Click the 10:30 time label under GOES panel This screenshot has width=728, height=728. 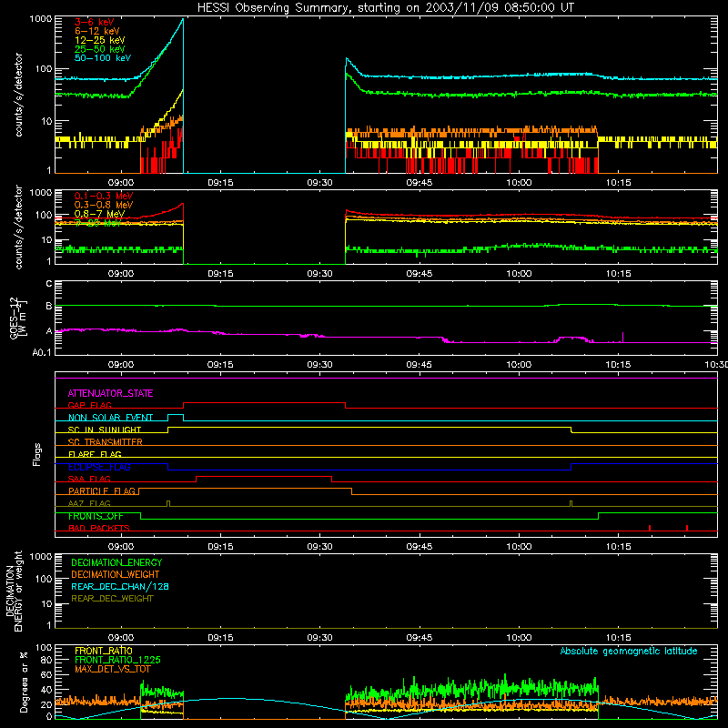716,365
